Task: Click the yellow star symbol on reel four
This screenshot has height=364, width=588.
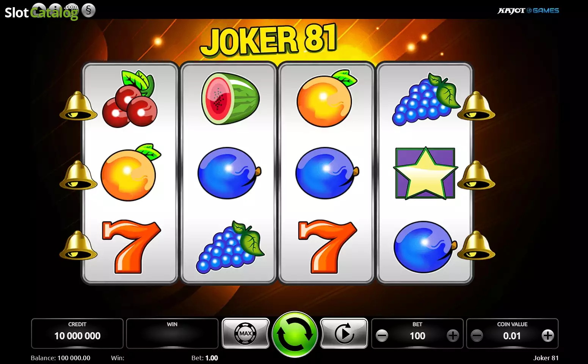Action: [x=425, y=173]
